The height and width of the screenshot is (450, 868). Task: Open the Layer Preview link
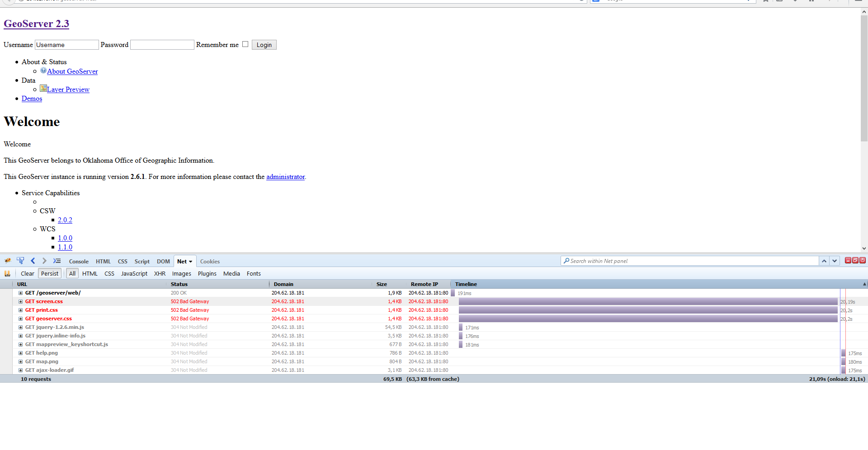[68, 89]
